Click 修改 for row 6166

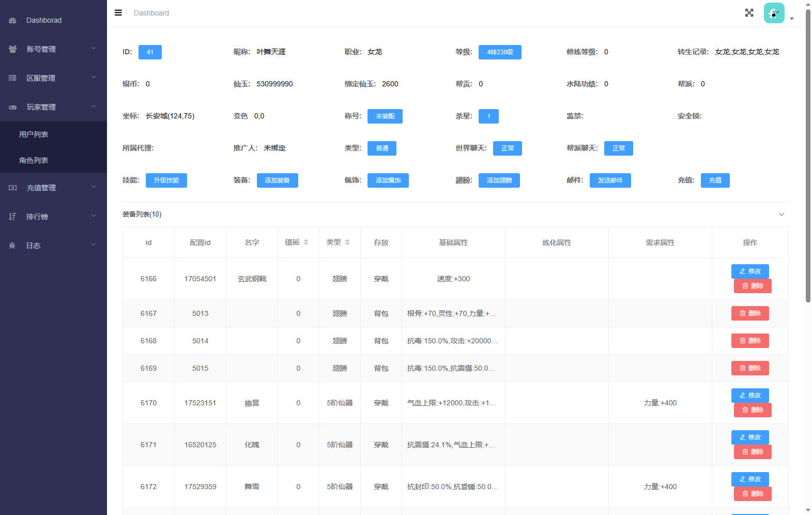coord(750,271)
